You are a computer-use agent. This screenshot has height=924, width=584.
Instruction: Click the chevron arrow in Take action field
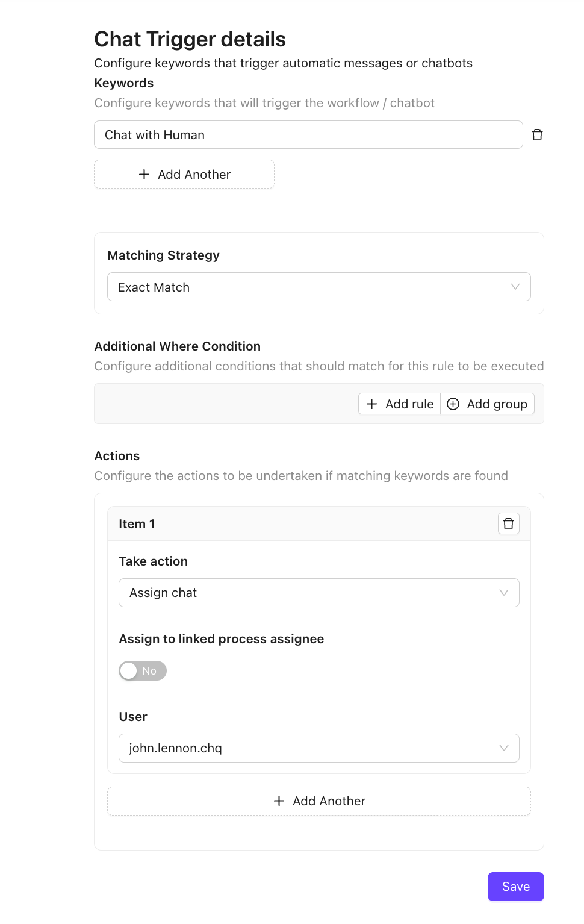pyautogui.click(x=503, y=593)
